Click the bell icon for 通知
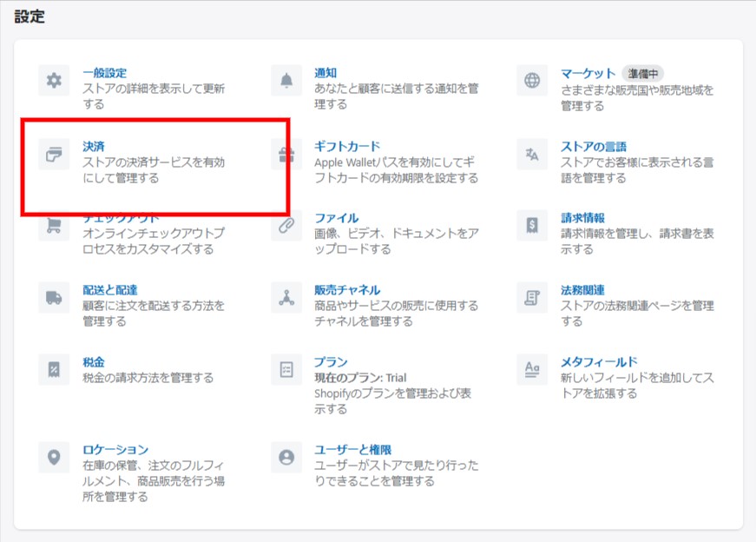 (x=286, y=82)
